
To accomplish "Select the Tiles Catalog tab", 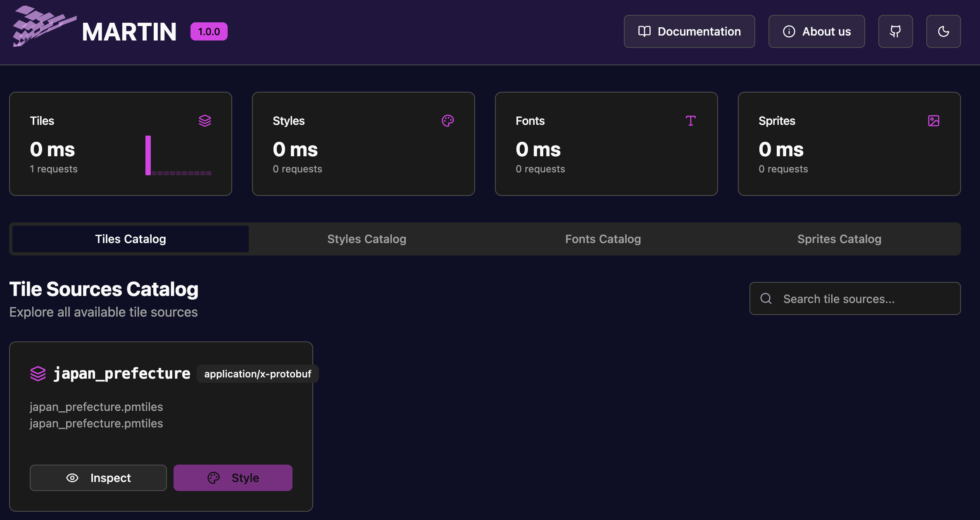I will (x=131, y=239).
